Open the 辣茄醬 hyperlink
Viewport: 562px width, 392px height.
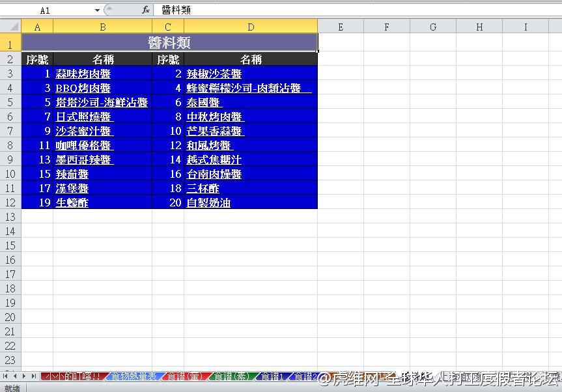(72, 174)
